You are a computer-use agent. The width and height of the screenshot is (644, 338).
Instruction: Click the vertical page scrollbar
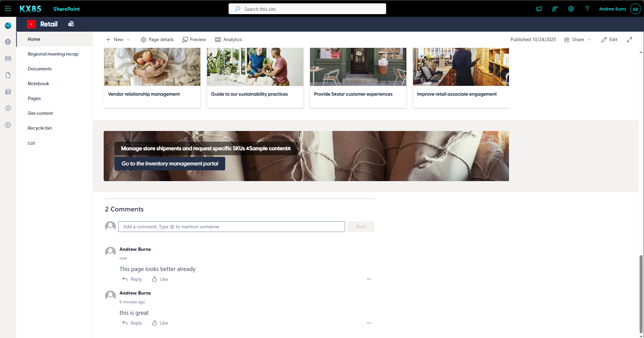point(641,293)
